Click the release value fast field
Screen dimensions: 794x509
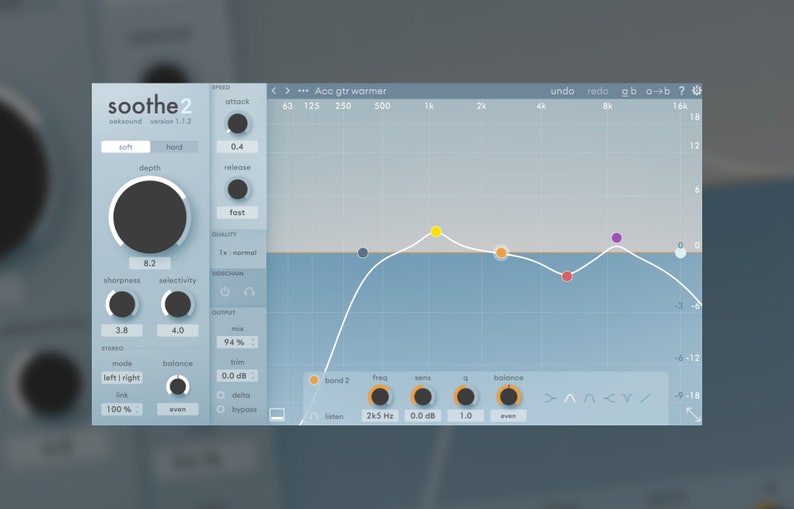coord(237,212)
